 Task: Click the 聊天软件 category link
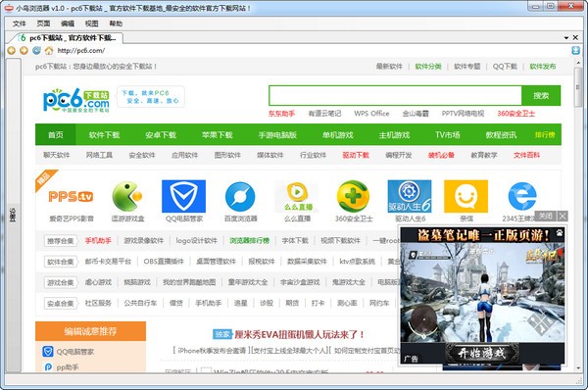click(57, 155)
